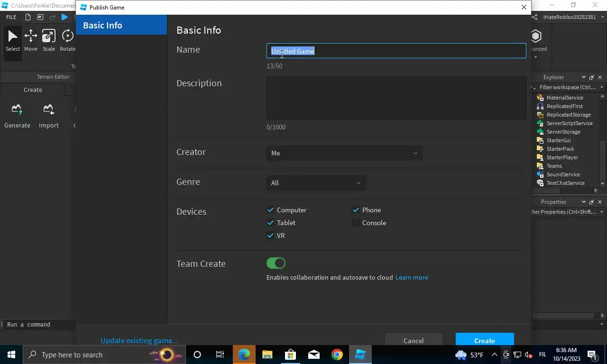Select StarterPack in Explorer
This screenshot has width=607, height=364.
tap(560, 149)
